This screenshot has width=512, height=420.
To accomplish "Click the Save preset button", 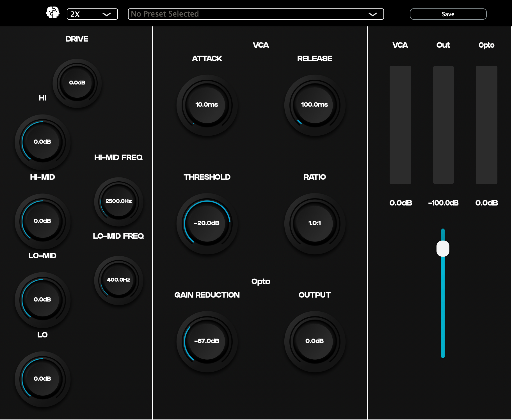I will point(448,14).
